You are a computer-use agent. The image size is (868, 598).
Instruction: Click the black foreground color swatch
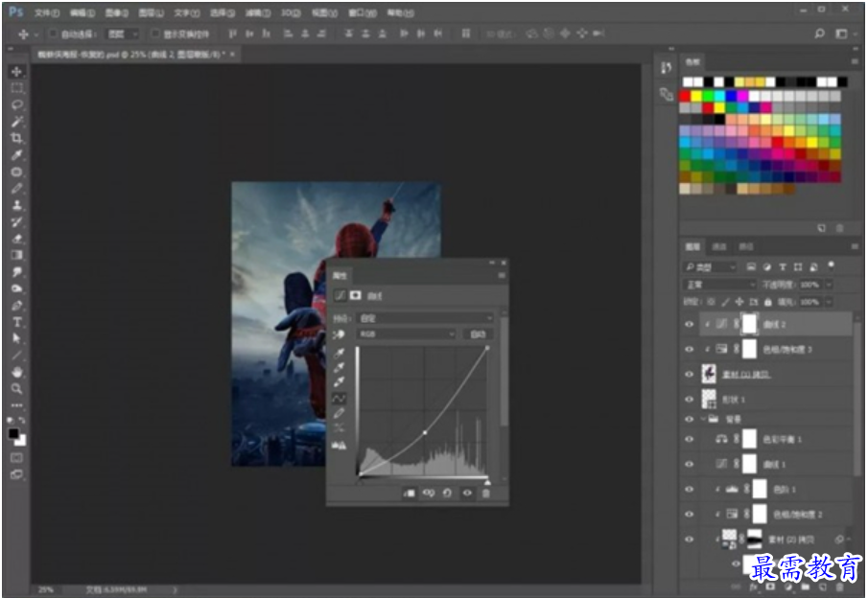(13, 434)
